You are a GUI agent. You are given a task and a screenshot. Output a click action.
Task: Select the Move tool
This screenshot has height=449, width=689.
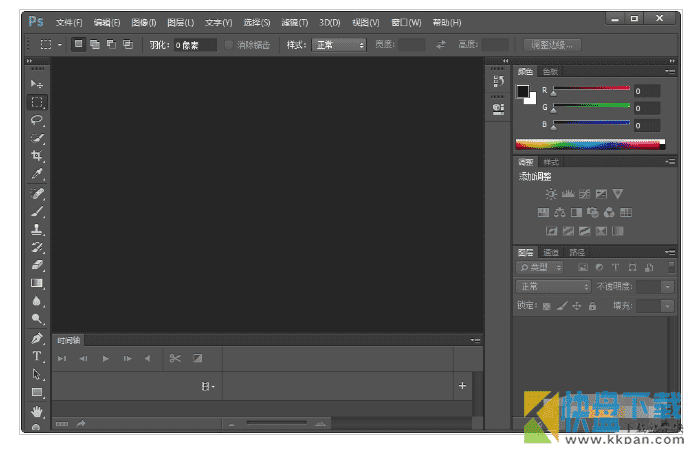tap(37, 84)
